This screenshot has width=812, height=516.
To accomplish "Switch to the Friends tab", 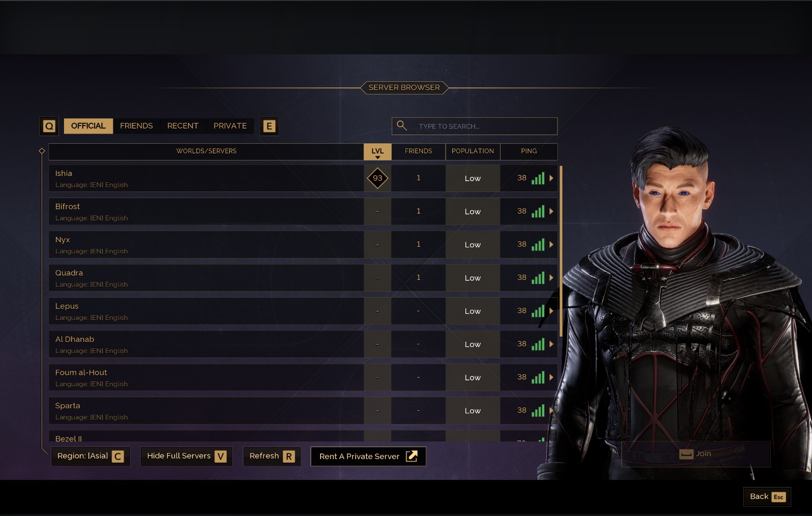I will pyautogui.click(x=136, y=126).
